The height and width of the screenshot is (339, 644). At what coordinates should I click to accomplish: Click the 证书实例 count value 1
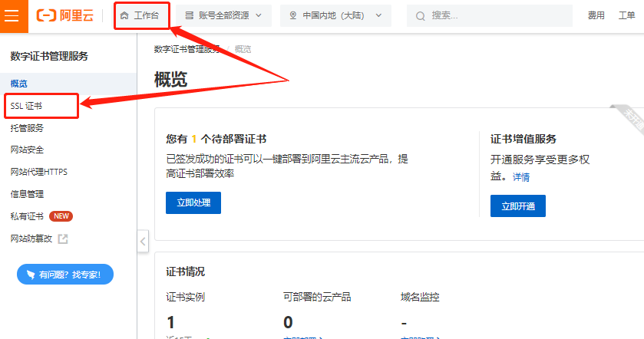point(171,322)
